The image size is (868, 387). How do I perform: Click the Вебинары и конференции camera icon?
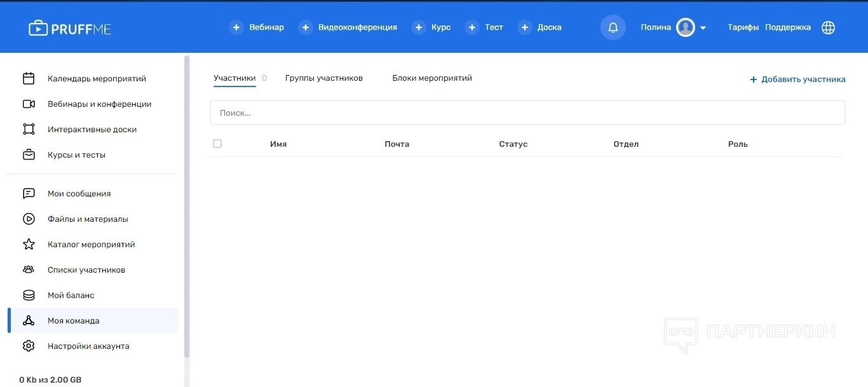click(x=29, y=104)
